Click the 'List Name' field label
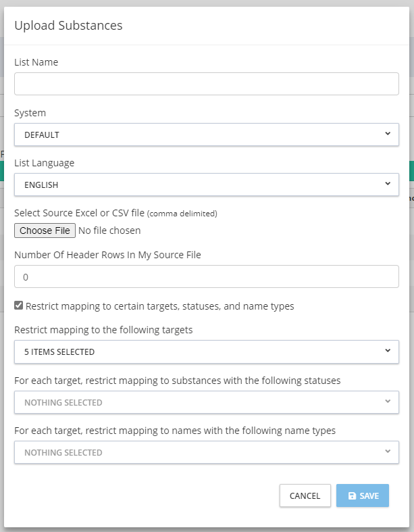This screenshot has height=532, width=414. tap(36, 62)
